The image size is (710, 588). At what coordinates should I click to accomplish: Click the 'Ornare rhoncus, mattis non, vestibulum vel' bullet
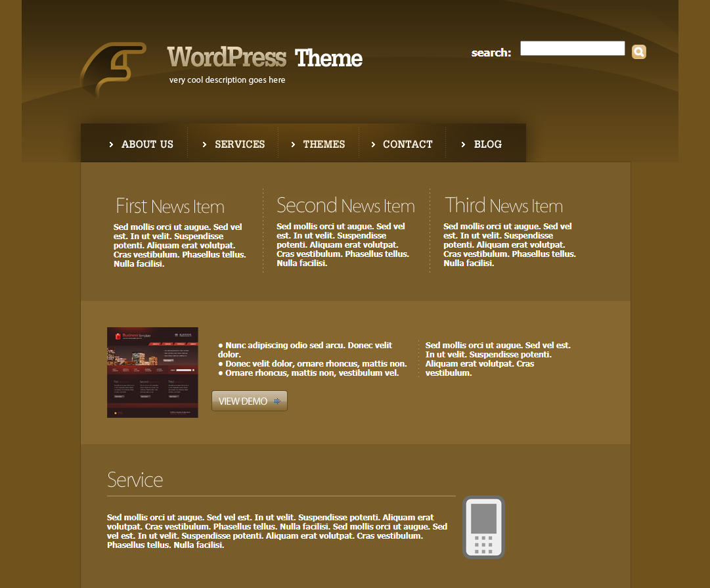point(308,373)
